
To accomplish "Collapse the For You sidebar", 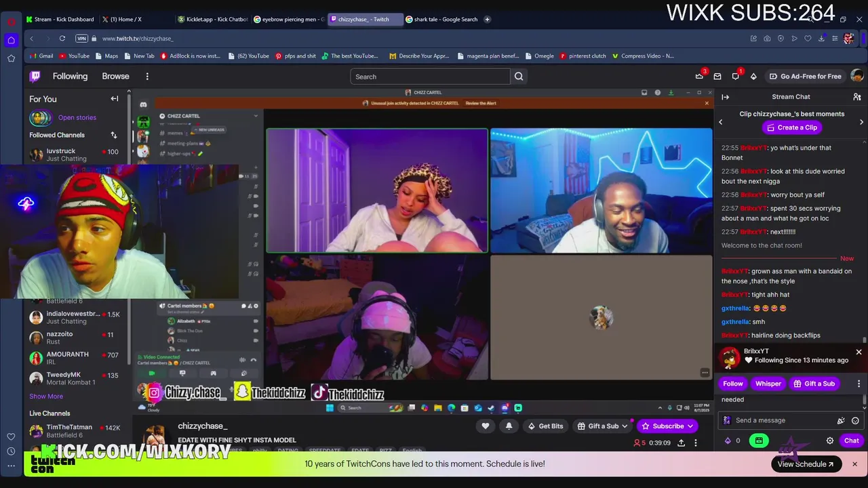I will (115, 99).
